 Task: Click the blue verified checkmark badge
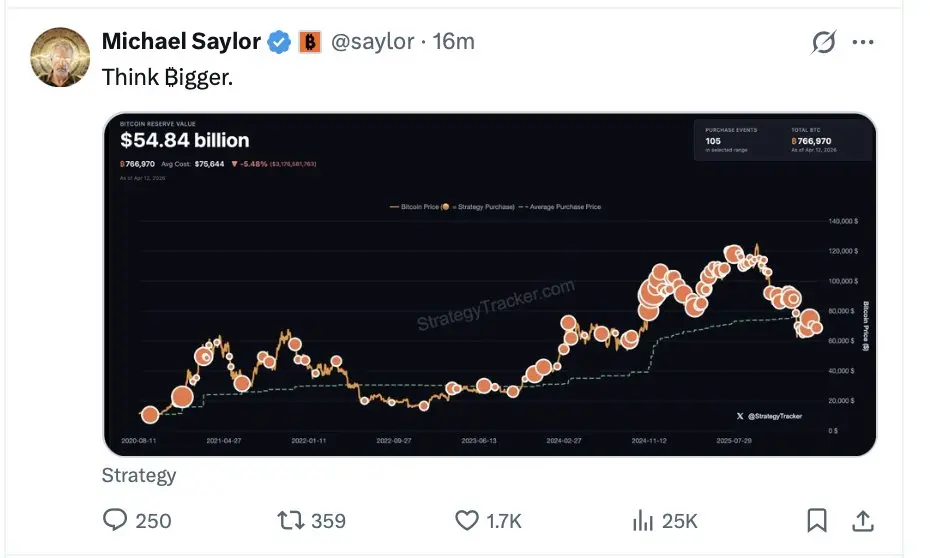[x=280, y=42]
